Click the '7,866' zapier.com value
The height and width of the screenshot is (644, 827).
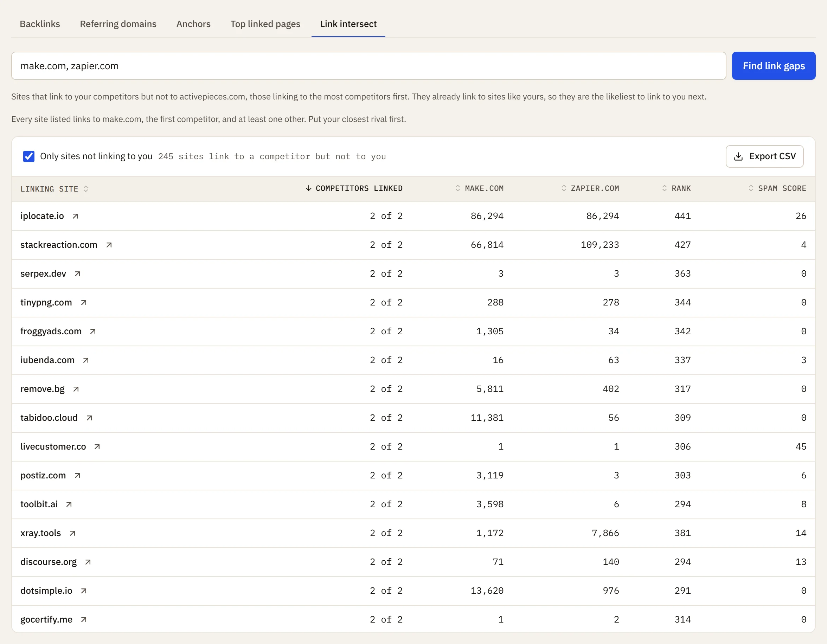(x=605, y=533)
